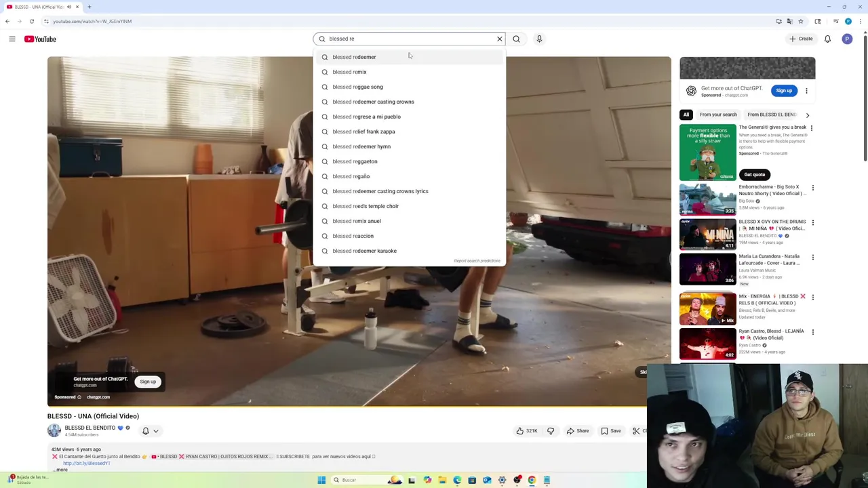Viewport: 868px width, 488px height.
Task: Click the ChatGPT sidebar ad Sign up button
Action: [784, 91]
